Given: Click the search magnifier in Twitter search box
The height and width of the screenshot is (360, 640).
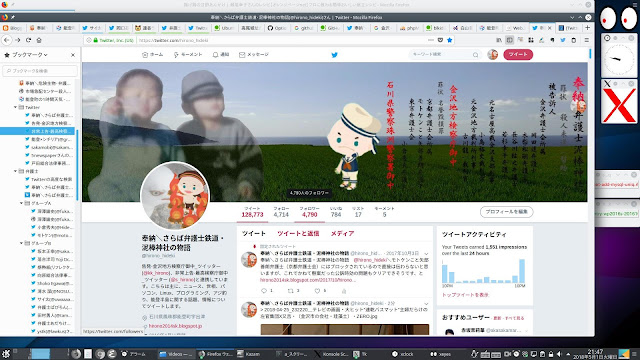Looking at the screenshot, I should (476, 55).
